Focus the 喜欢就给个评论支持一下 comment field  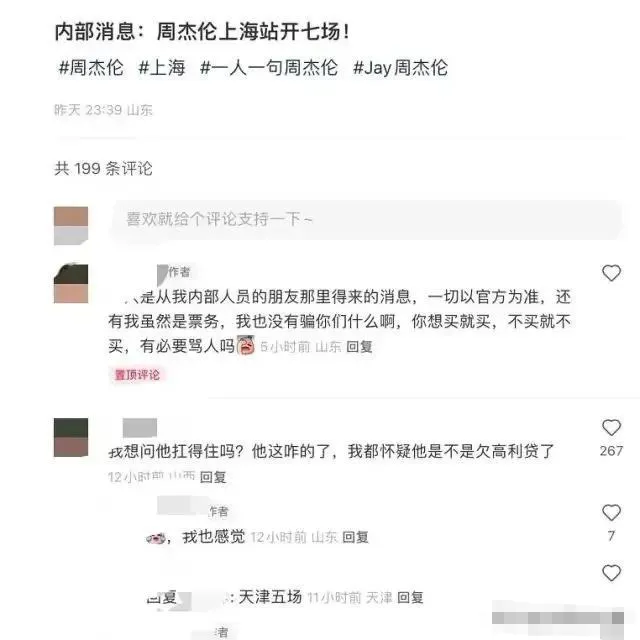click(366, 220)
